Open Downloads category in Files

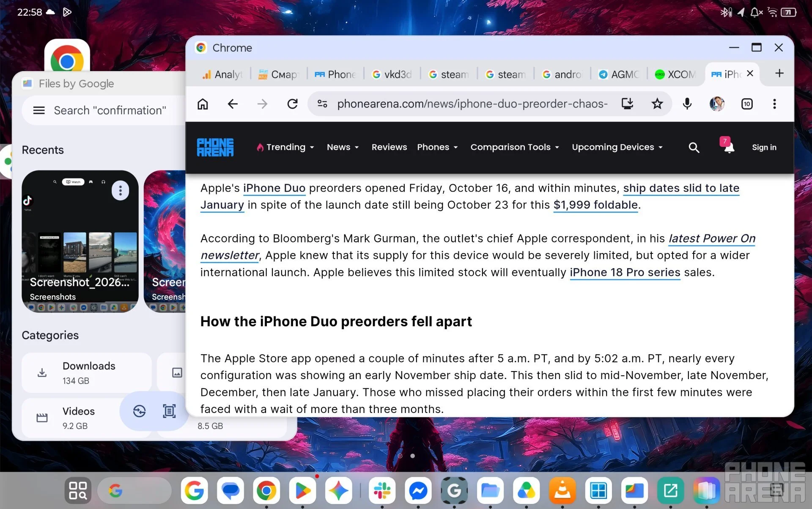point(86,373)
